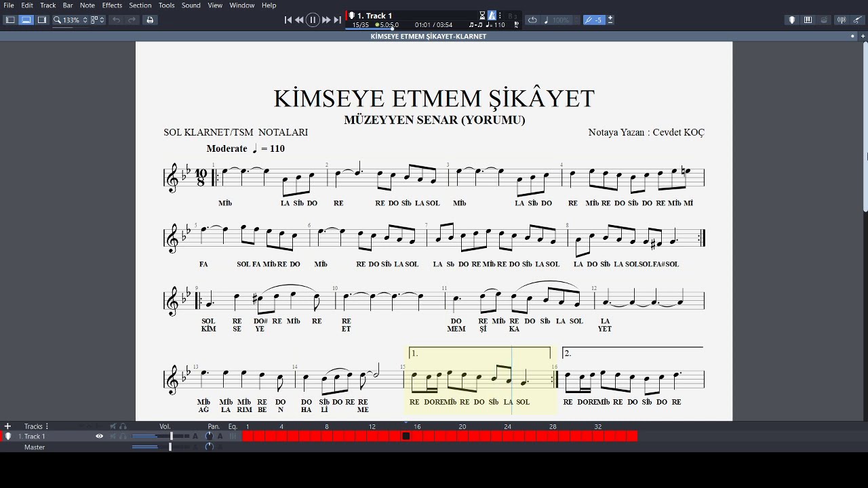Jump to the first bar
868x488 pixels.
[x=288, y=20]
